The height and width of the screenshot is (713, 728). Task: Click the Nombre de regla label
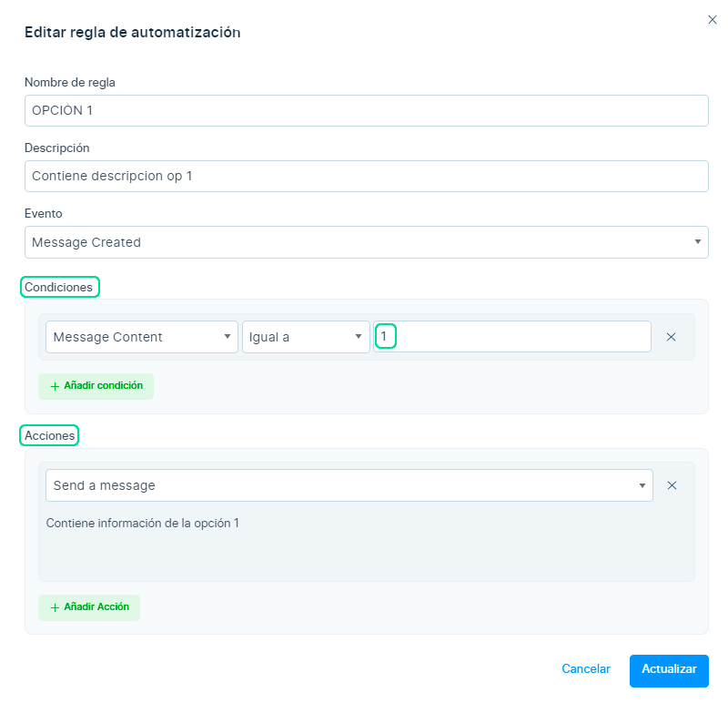coord(70,82)
